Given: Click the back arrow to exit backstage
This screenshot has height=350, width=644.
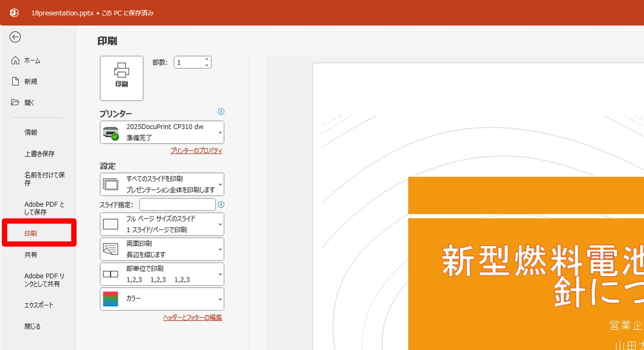Looking at the screenshot, I should pyautogui.click(x=15, y=37).
